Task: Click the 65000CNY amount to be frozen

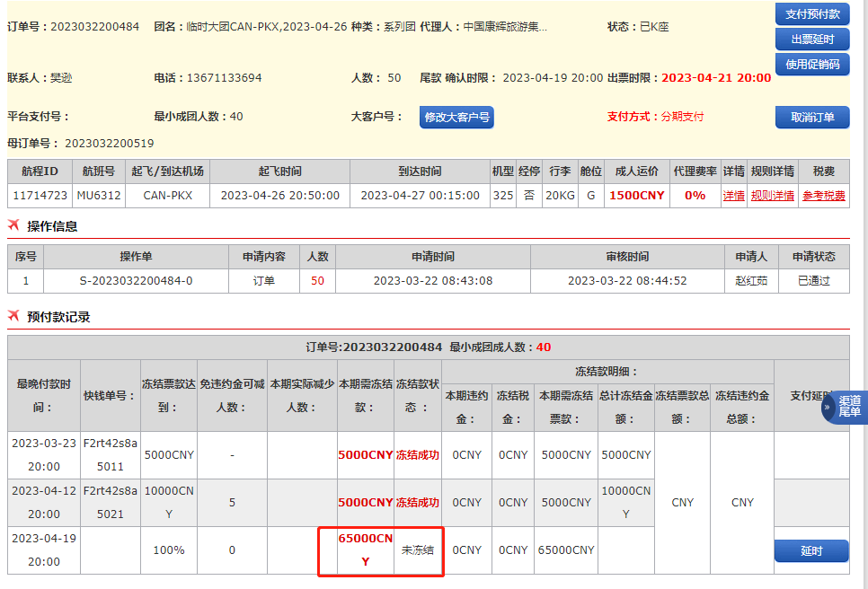Action: click(365, 549)
